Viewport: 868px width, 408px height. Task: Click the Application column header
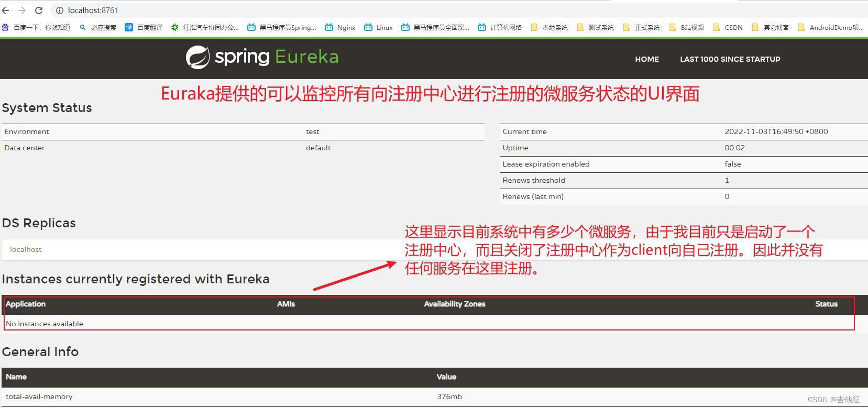[x=26, y=304]
